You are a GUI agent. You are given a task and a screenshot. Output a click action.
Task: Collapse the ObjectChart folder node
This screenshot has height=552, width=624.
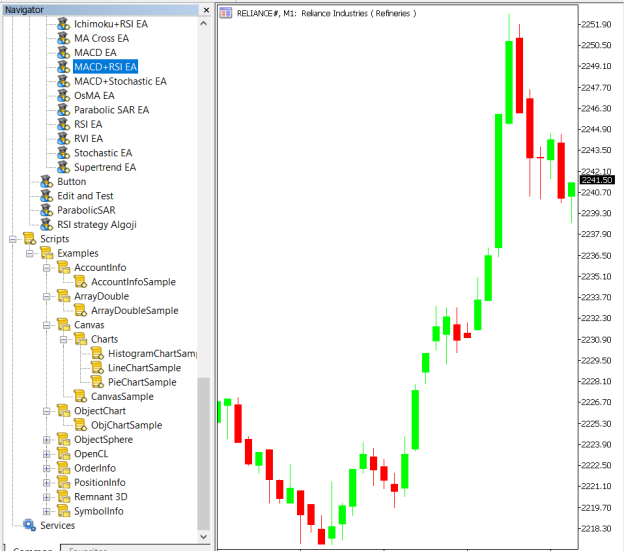(47, 411)
